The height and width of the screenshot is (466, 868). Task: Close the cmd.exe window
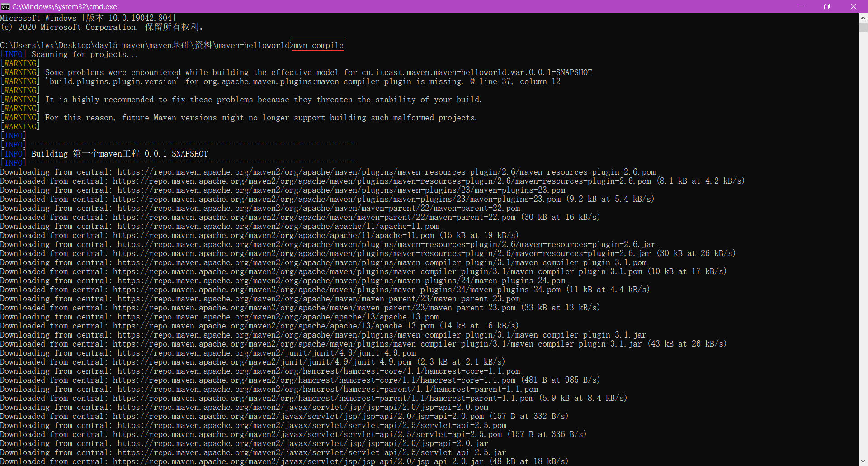click(854, 6)
